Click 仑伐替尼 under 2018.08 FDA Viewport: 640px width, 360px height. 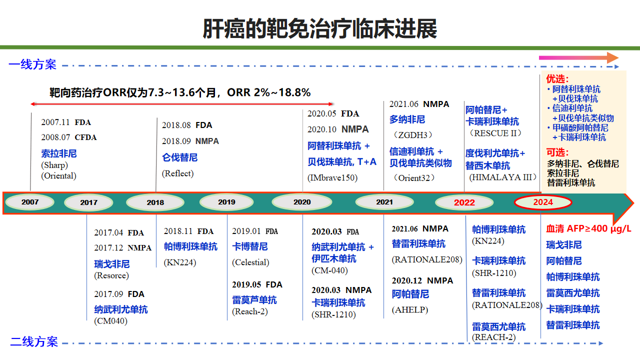[x=180, y=158]
